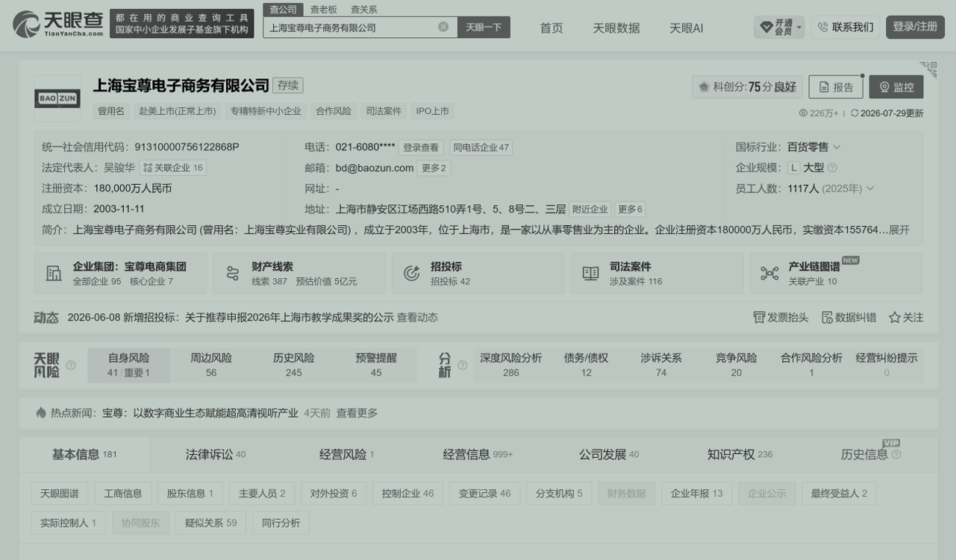Open 涉诉关系 74
Screen dimensions: 956x560
[x=661, y=365]
